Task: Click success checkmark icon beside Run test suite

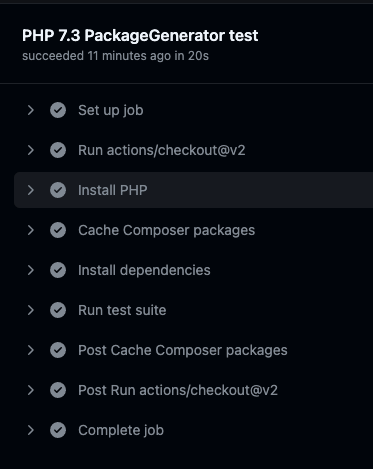Action: coord(58,310)
